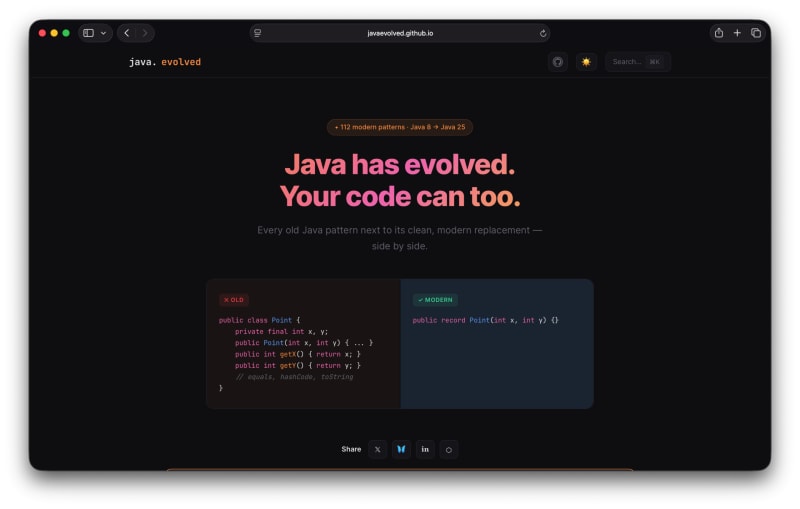800x509 pixels.
Task: Toggle the light/dark theme sun button
Action: pyautogui.click(x=586, y=62)
